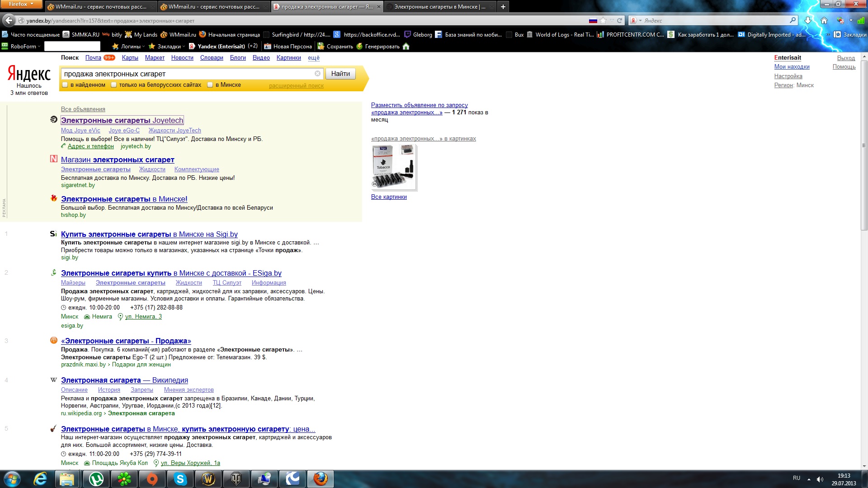Click the Яндекс logo
The image size is (868, 488).
[x=29, y=74]
